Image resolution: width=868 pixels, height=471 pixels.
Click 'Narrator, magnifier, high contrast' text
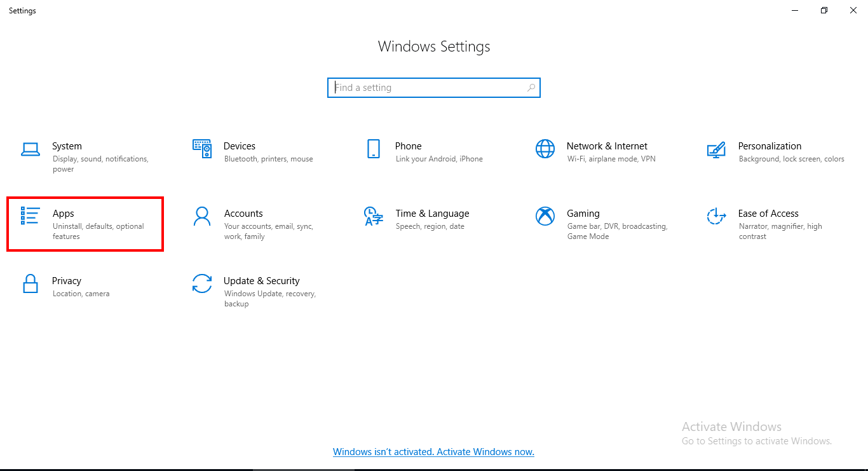tap(780, 231)
